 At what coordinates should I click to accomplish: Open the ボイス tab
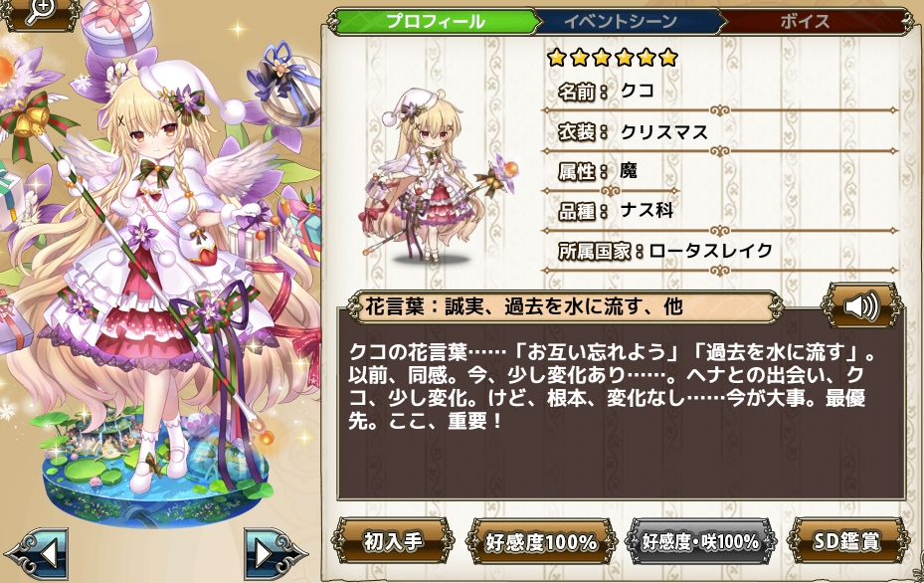click(x=805, y=22)
